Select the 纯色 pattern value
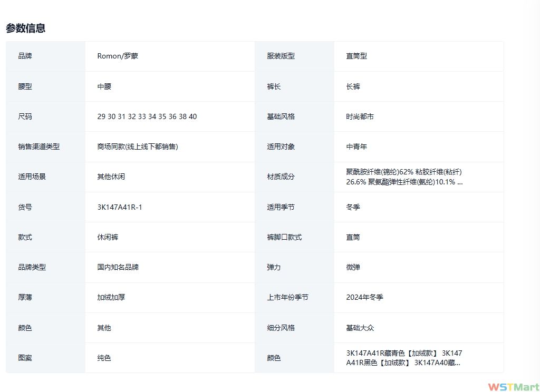 pos(104,358)
